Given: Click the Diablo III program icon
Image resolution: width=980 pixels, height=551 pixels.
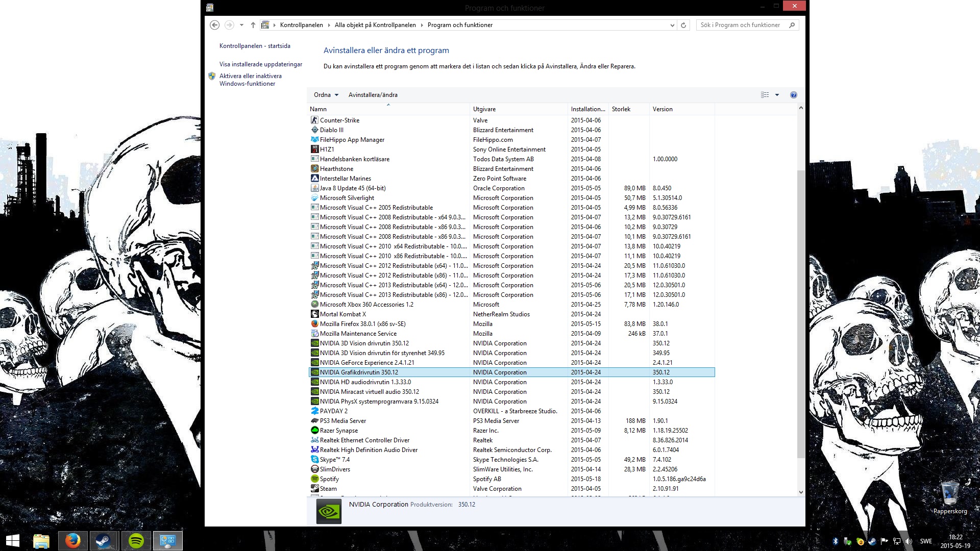Looking at the screenshot, I should pos(314,130).
